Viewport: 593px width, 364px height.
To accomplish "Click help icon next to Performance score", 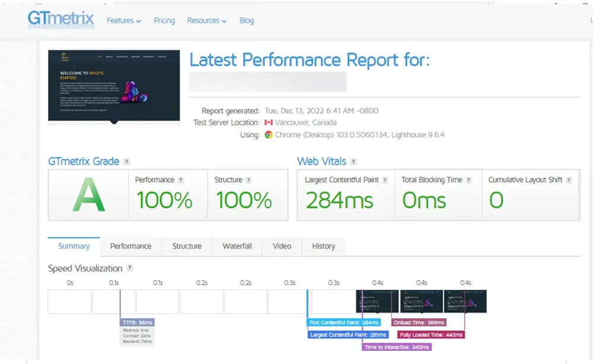I will click(x=181, y=180).
